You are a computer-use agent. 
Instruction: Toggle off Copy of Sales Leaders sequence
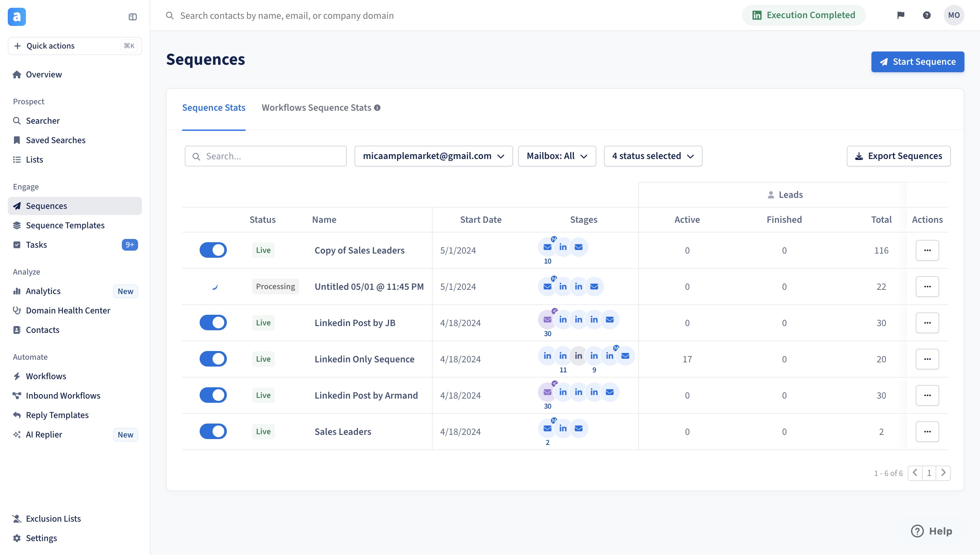[213, 250]
